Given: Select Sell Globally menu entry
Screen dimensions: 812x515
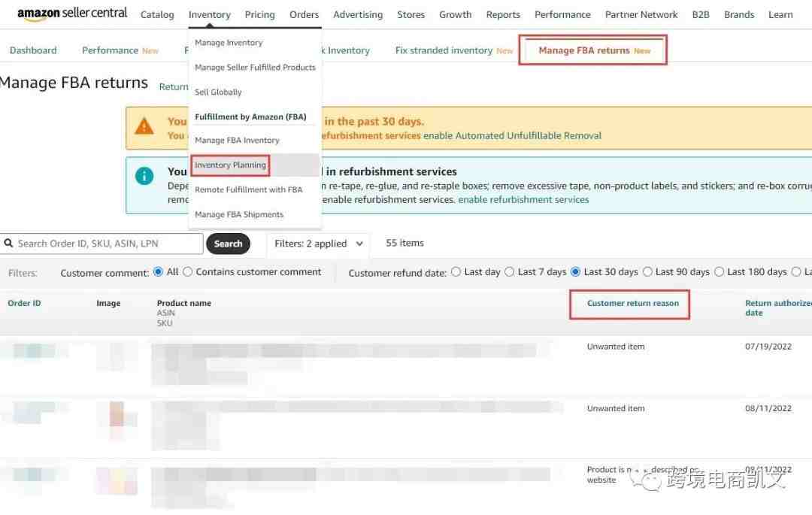Looking at the screenshot, I should [x=218, y=92].
